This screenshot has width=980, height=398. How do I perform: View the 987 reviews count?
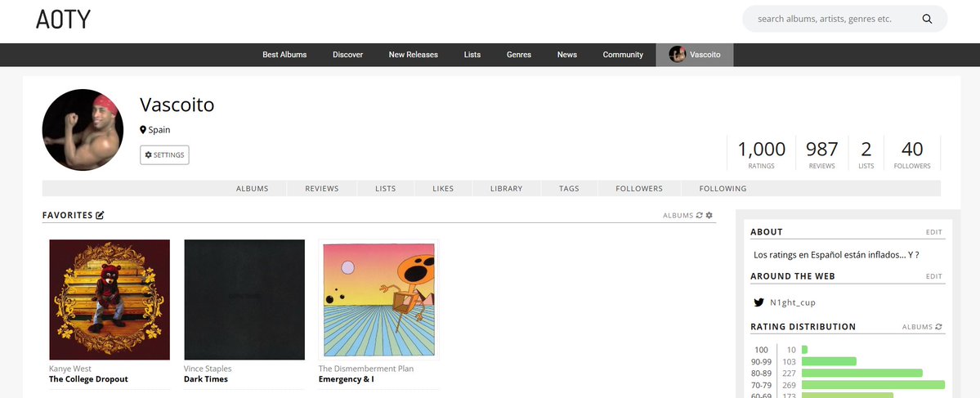click(822, 153)
